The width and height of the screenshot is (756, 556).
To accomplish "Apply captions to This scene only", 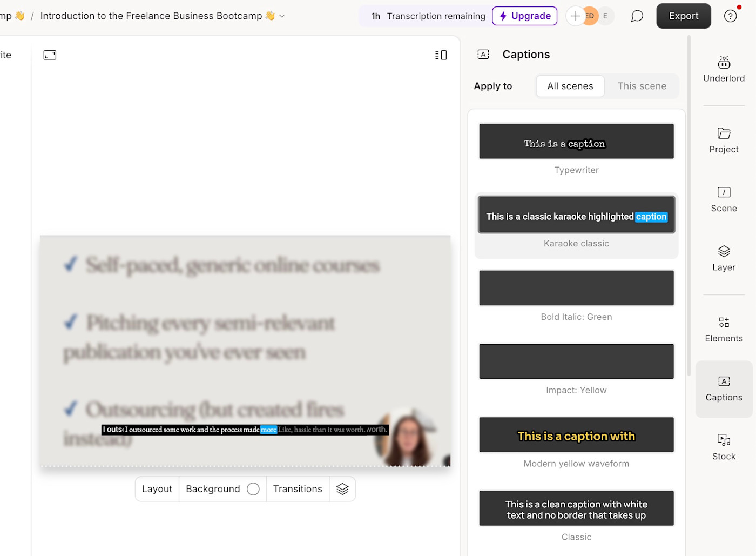I will pos(642,86).
